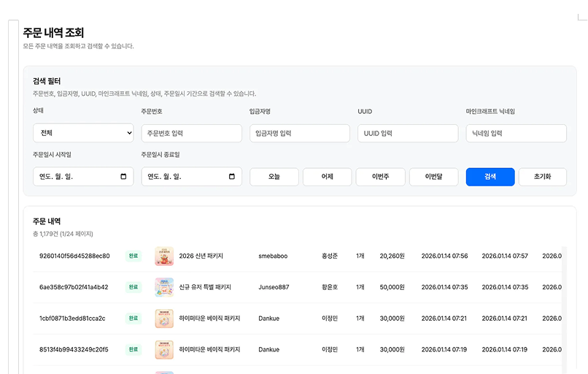Focus the 입금자명 입력 field
Screen dimensions: 588x374
pos(300,133)
